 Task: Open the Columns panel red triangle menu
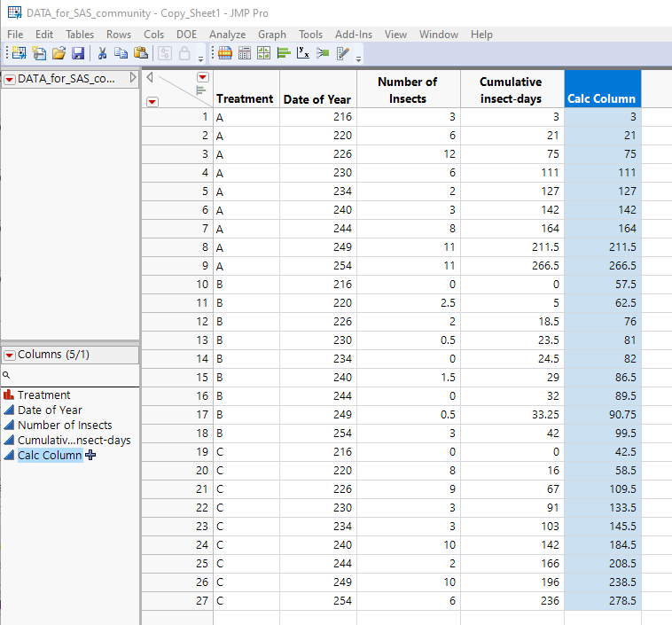click(10, 355)
